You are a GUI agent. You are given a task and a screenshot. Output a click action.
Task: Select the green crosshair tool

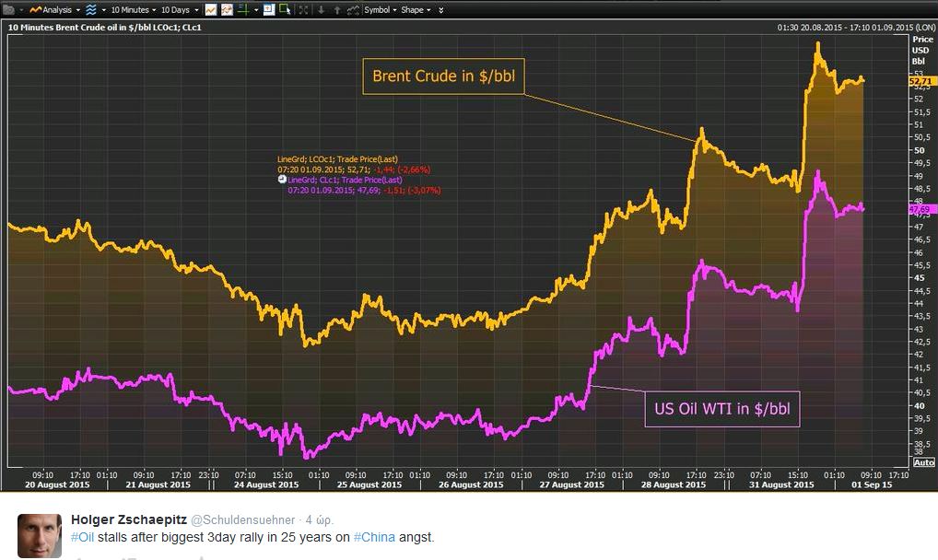244,9
